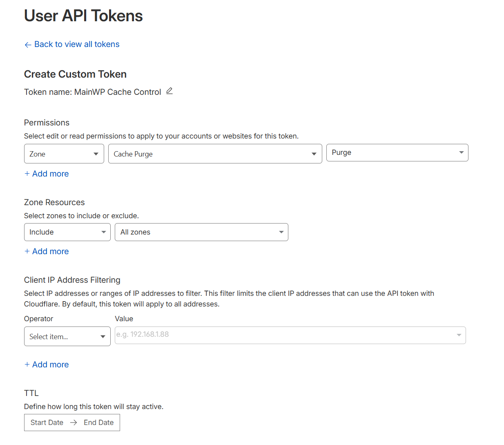The image size is (504, 445).
Task: Click the arrow icon between Start and End Date
Action: (x=74, y=423)
